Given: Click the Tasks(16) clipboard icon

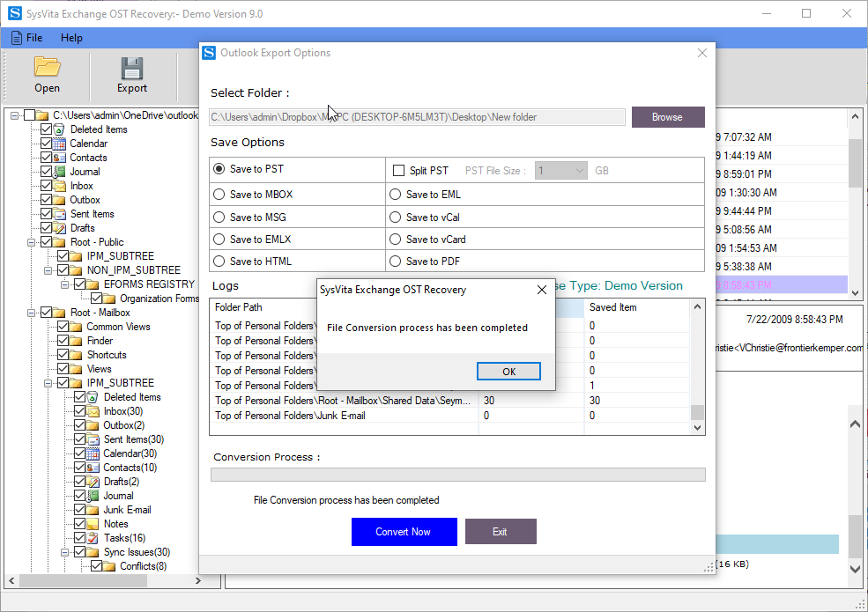Looking at the screenshot, I should coord(93,538).
